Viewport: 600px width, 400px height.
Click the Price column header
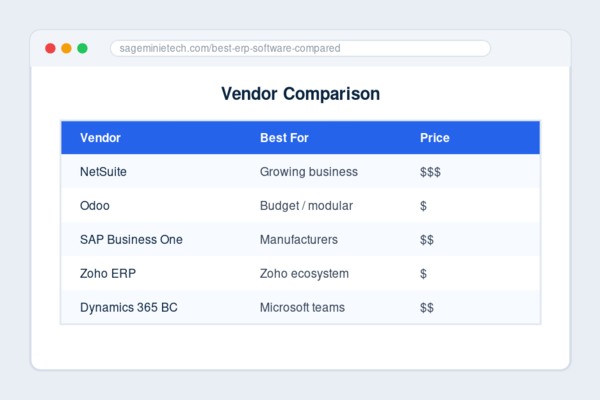pos(435,138)
